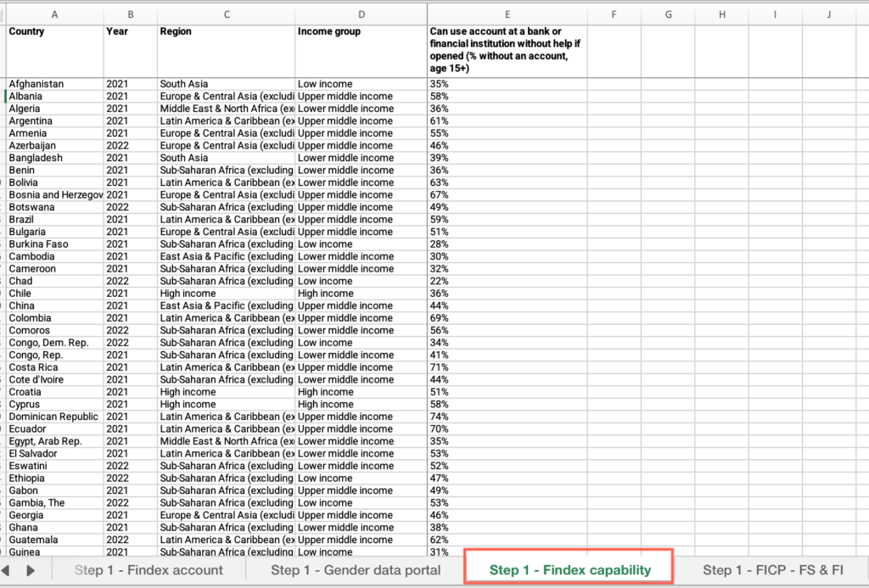Click the "Guatemala" cell
Viewport: 869px width, 588px height.
pos(54,540)
